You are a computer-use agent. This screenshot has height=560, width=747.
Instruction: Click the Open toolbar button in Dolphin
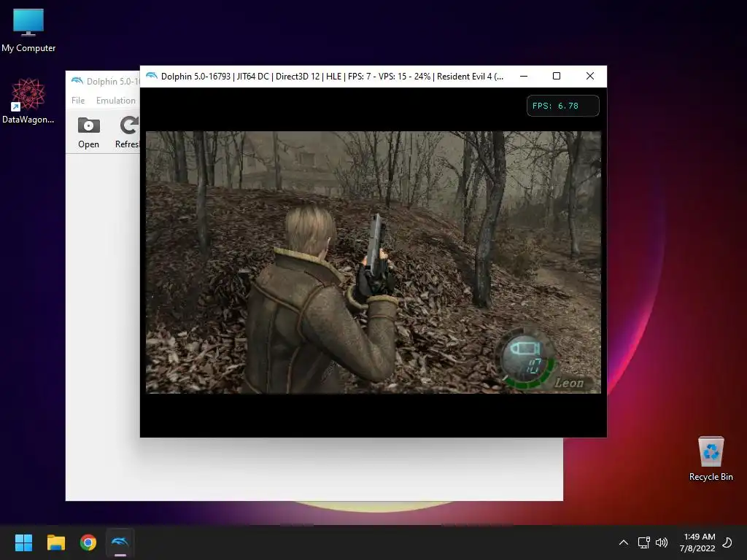88,133
